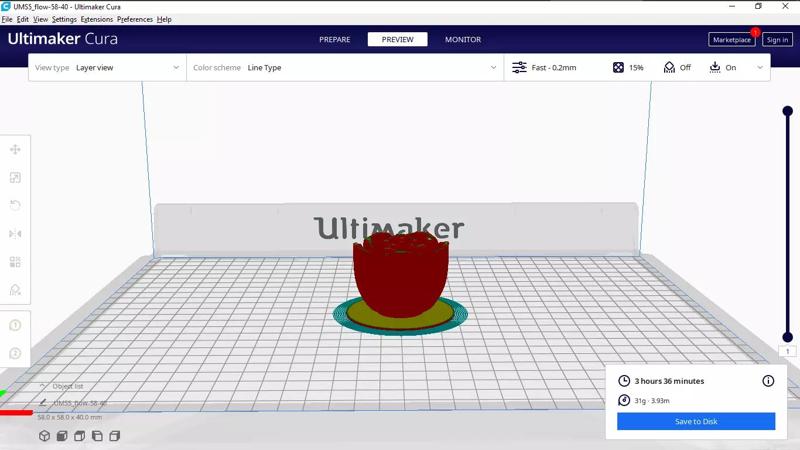Select the red rose model on build plate
The image size is (800, 450).
[x=401, y=276]
